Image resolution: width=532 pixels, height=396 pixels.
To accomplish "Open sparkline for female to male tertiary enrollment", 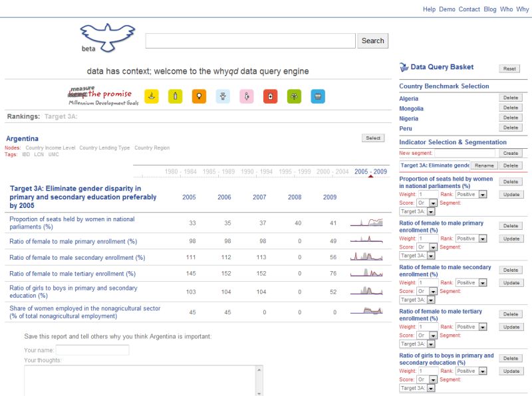I will click(x=366, y=272).
